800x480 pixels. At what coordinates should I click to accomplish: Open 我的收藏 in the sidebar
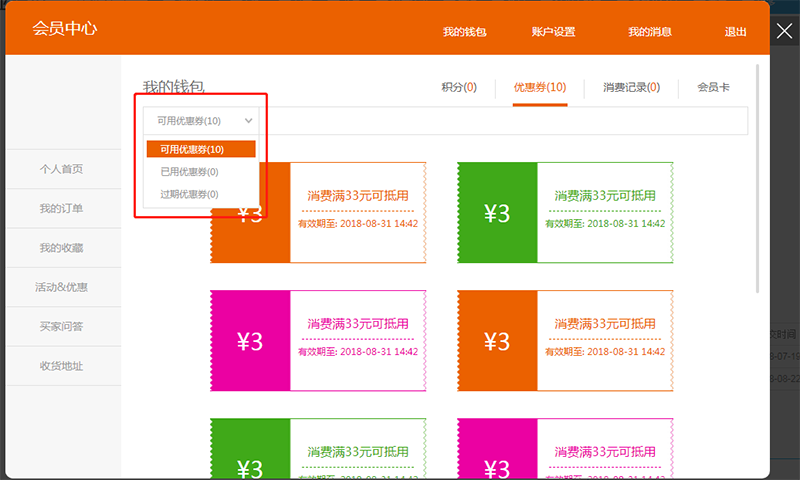62,248
